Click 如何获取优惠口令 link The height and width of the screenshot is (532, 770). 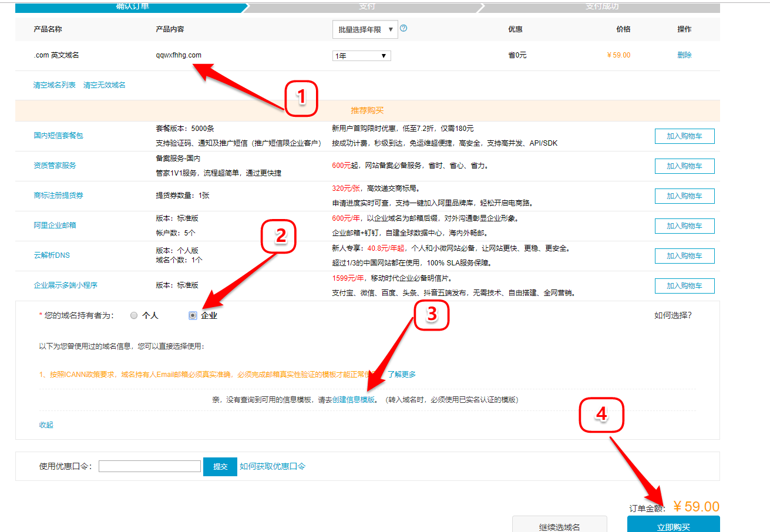[x=273, y=467]
